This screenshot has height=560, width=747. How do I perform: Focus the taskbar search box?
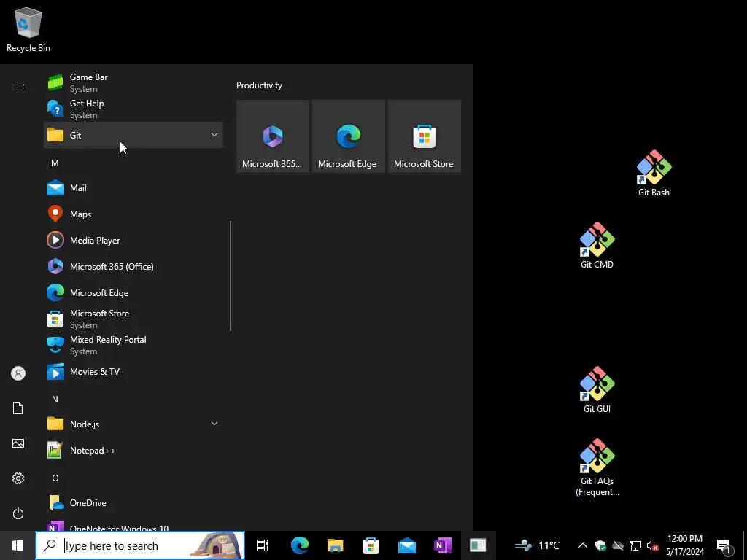tap(140, 545)
